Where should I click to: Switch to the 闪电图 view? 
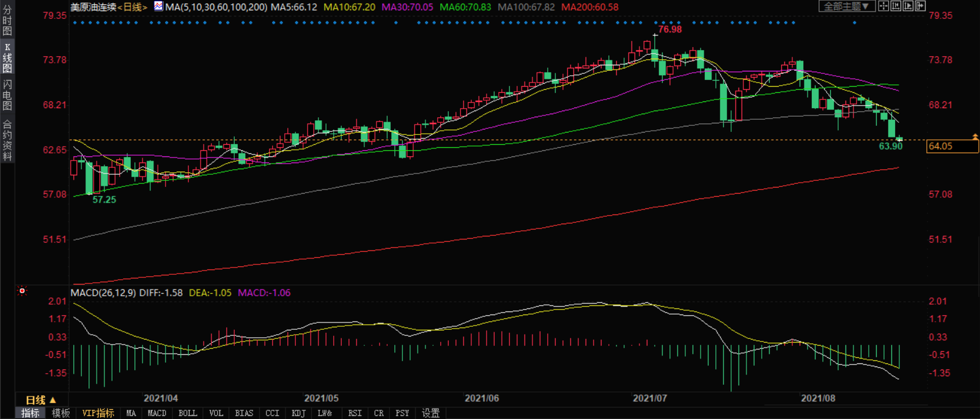[7, 95]
